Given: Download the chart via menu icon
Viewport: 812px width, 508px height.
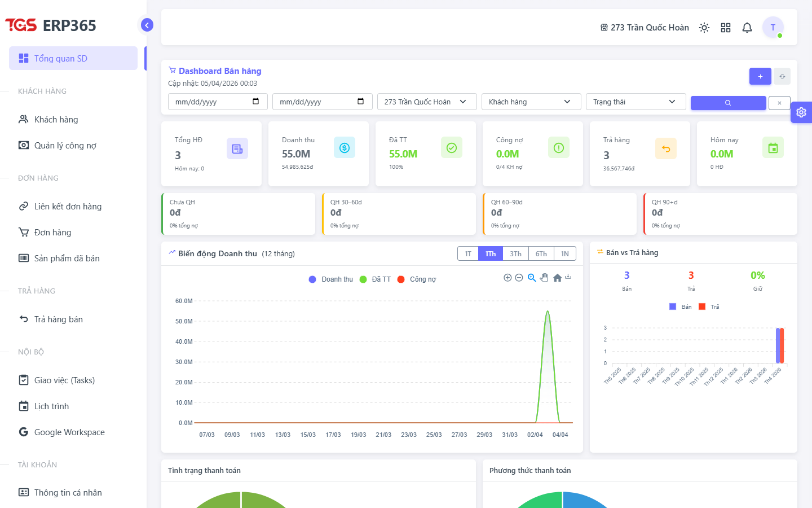Looking at the screenshot, I should [x=568, y=277].
